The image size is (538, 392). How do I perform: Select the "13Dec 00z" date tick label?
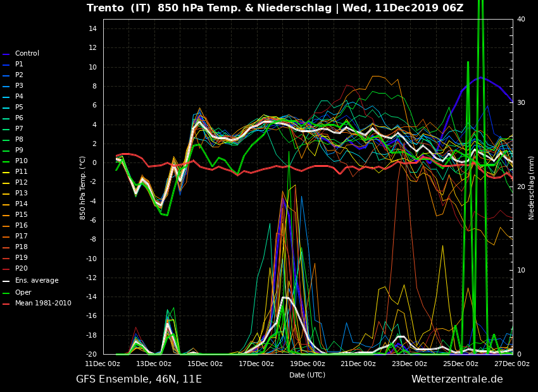154,364
